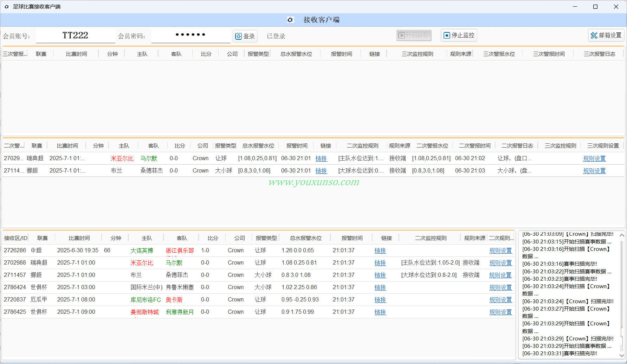The image size is (627, 364).
Task: Open 链接 for match 2711457
Action: (380, 275)
